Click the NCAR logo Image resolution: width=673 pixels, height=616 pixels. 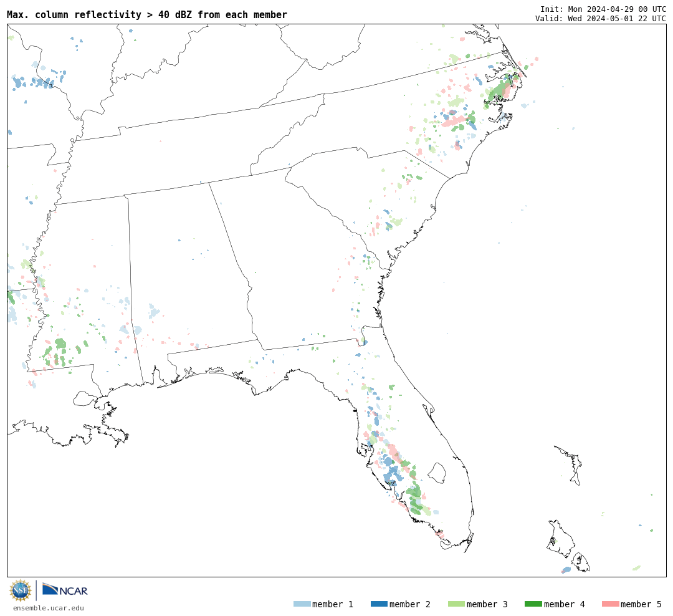65,590
